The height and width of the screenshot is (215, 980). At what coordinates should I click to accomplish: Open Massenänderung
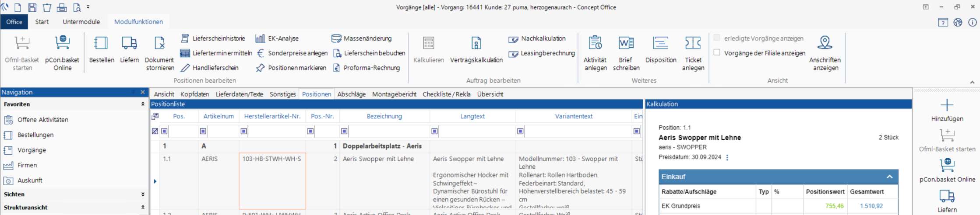pos(362,38)
